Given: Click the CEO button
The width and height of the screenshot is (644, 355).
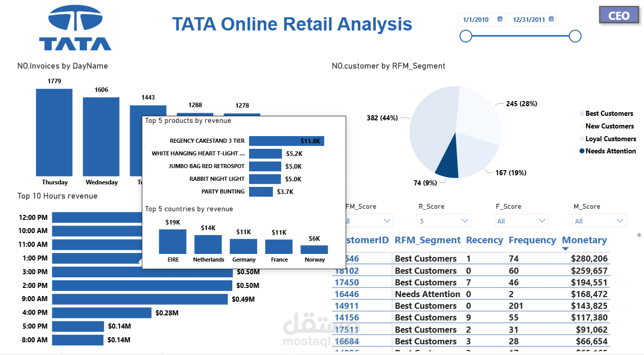Looking at the screenshot, I should 619,15.
